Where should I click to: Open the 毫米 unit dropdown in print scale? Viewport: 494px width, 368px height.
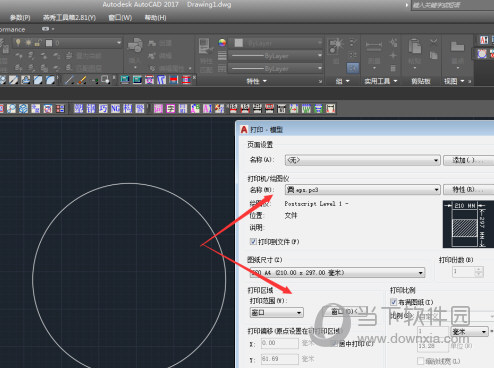tap(469, 332)
